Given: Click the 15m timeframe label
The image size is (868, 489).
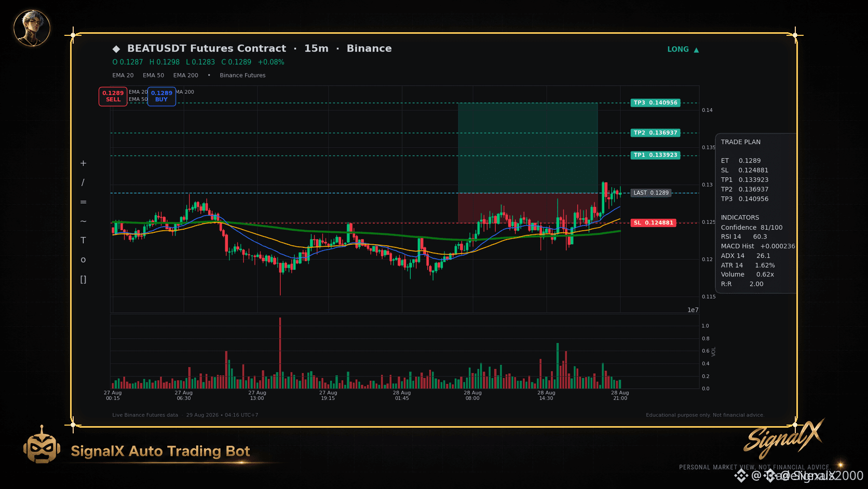Looking at the screenshot, I should (316, 48).
